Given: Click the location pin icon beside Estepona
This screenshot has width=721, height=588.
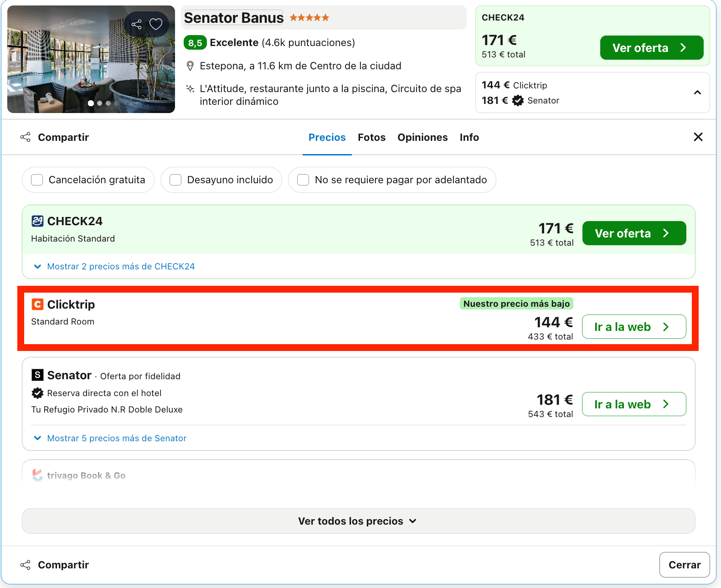Looking at the screenshot, I should (191, 66).
